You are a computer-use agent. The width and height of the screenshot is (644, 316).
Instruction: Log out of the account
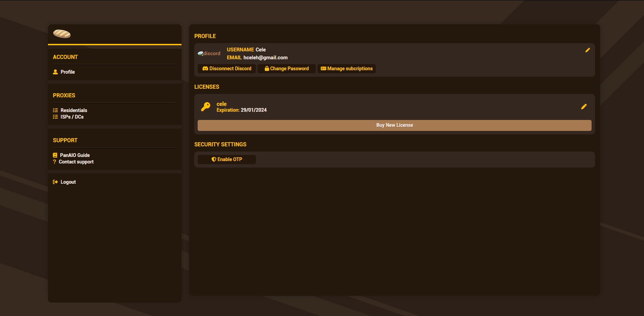tap(68, 182)
